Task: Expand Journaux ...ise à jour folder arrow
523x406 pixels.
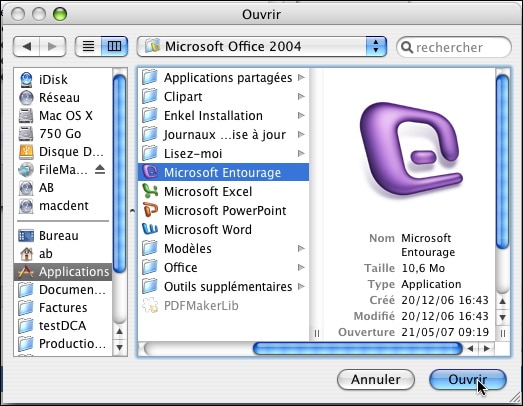Action: tap(301, 134)
